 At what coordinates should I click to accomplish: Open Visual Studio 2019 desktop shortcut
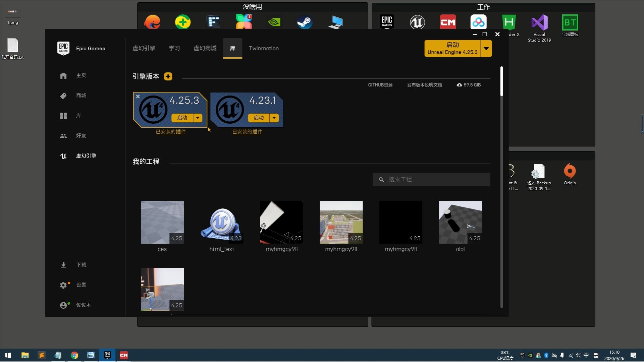539,28
